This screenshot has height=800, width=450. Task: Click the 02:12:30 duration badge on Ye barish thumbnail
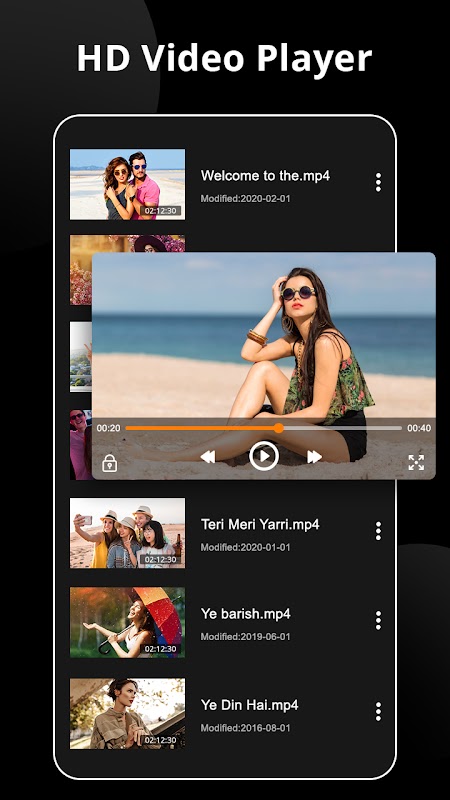pos(161,649)
